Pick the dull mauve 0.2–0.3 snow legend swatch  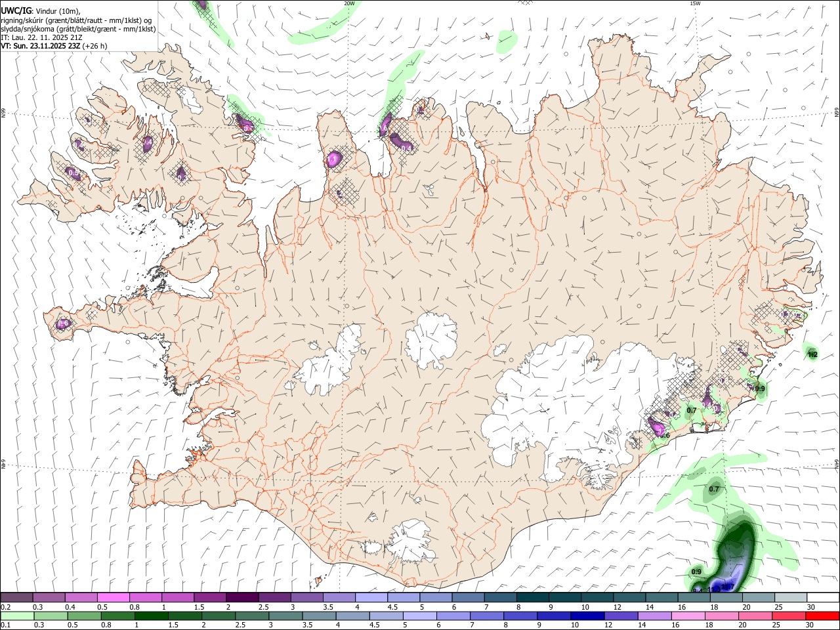coord(16,597)
